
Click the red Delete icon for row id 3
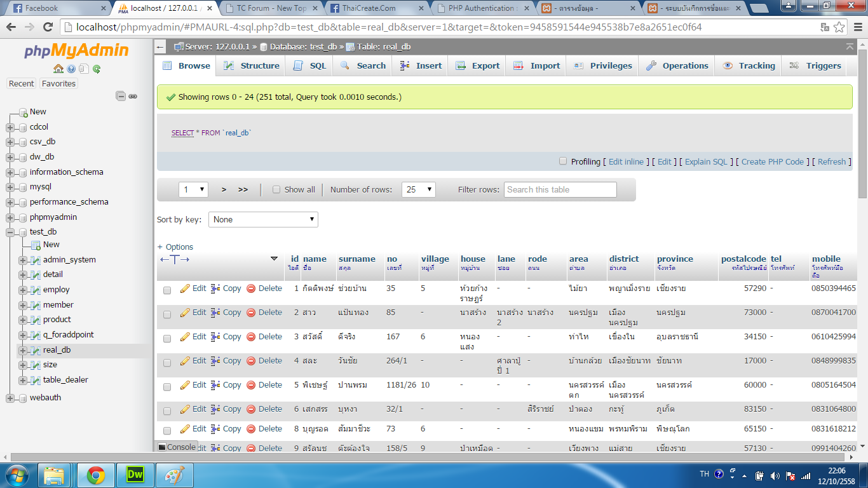pyautogui.click(x=251, y=337)
